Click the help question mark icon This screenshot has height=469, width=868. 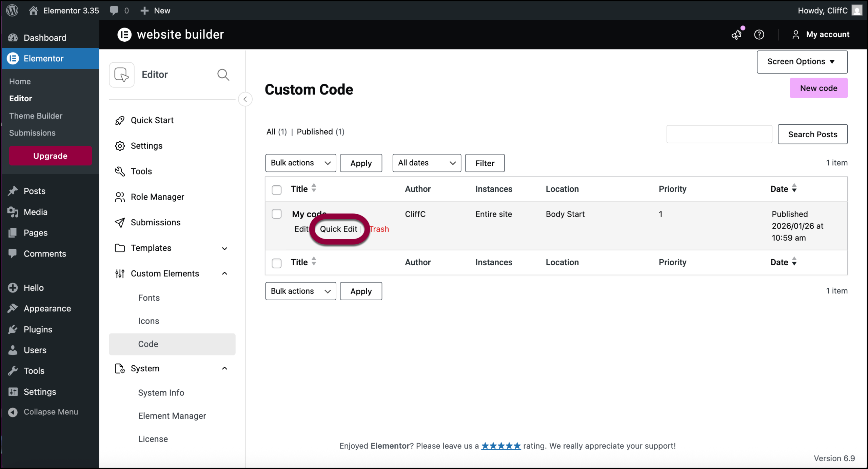(x=759, y=34)
